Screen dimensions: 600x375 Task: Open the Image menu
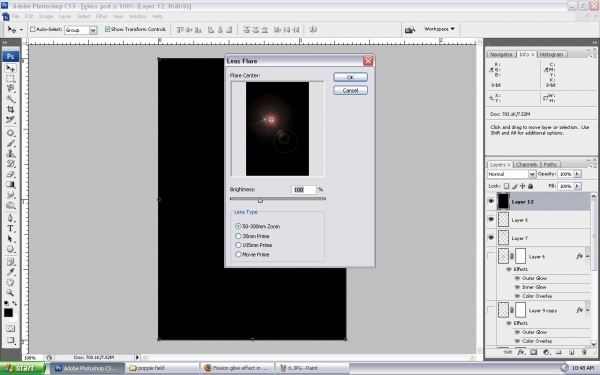coord(46,16)
